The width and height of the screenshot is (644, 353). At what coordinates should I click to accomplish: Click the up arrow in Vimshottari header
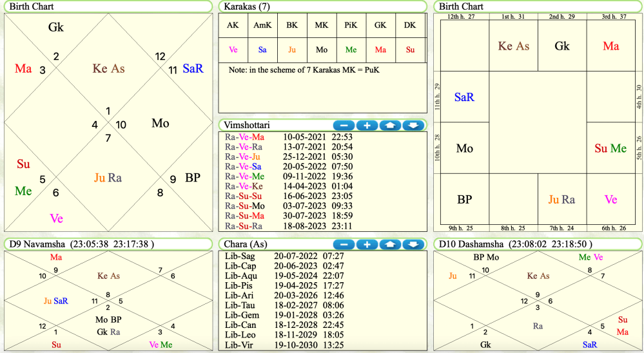click(x=390, y=125)
